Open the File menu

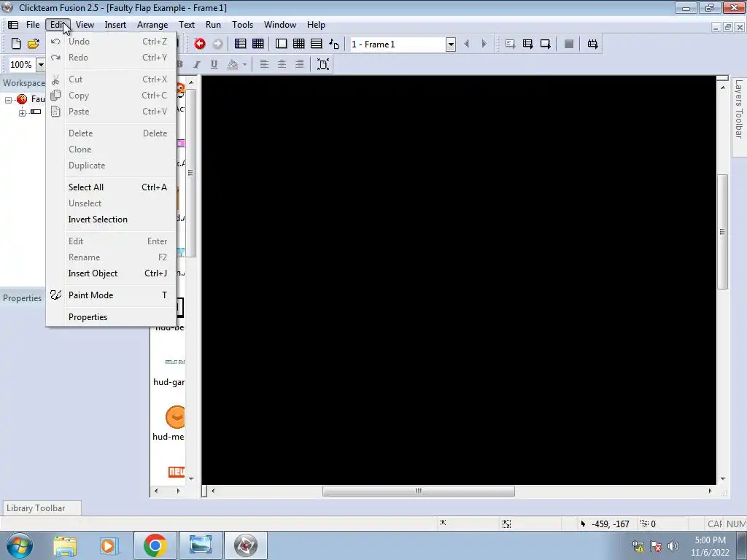coord(33,25)
